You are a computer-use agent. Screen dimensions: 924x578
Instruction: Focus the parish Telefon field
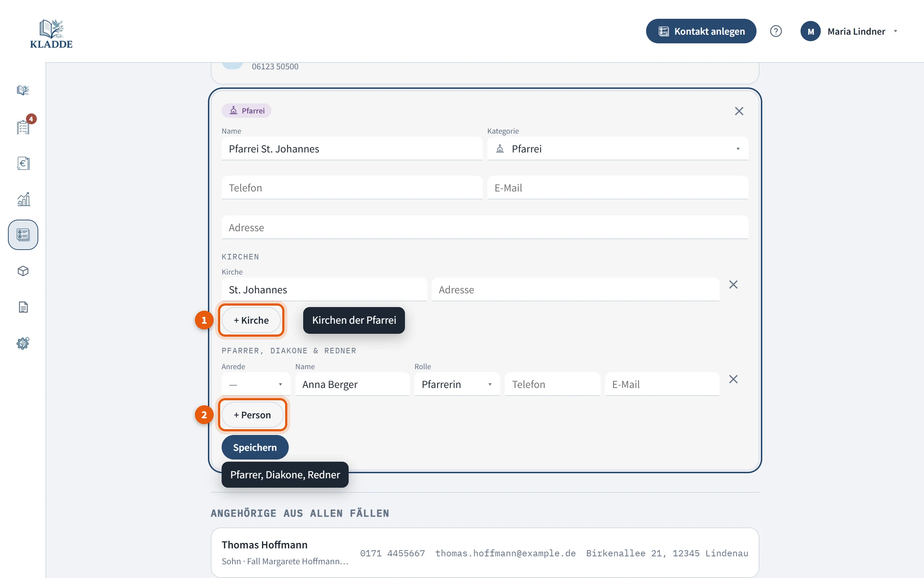(x=352, y=188)
